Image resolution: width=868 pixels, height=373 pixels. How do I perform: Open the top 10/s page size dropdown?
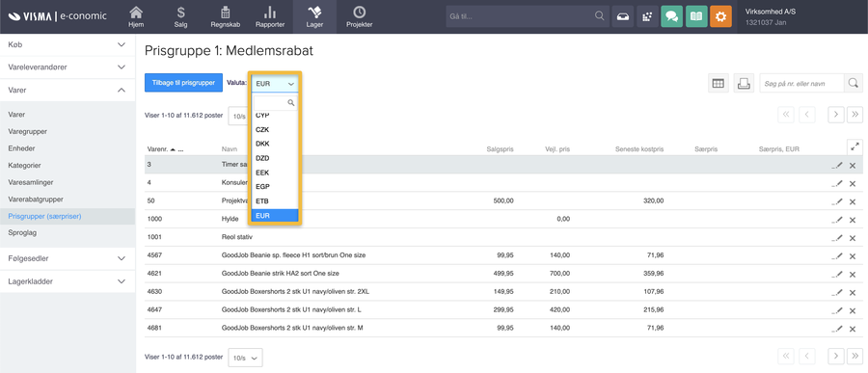(238, 117)
